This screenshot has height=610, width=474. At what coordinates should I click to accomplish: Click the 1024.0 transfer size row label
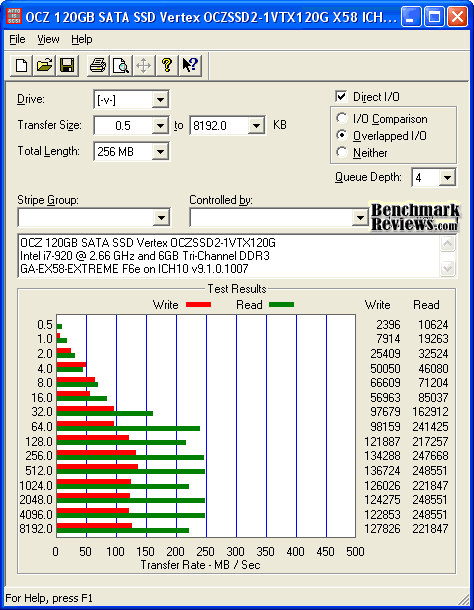tap(36, 486)
